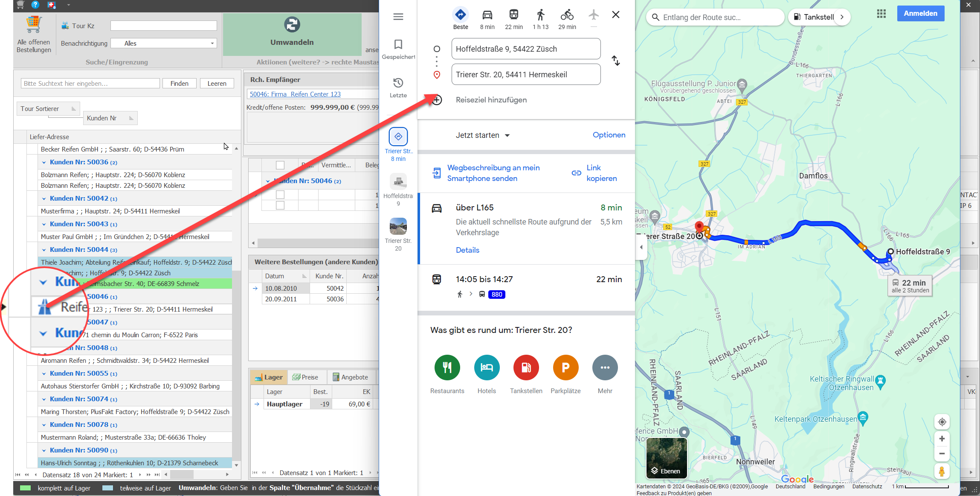Click the Tour Kz input field
Image resolution: width=980 pixels, height=496 pixels.
(x=164, y=26)
